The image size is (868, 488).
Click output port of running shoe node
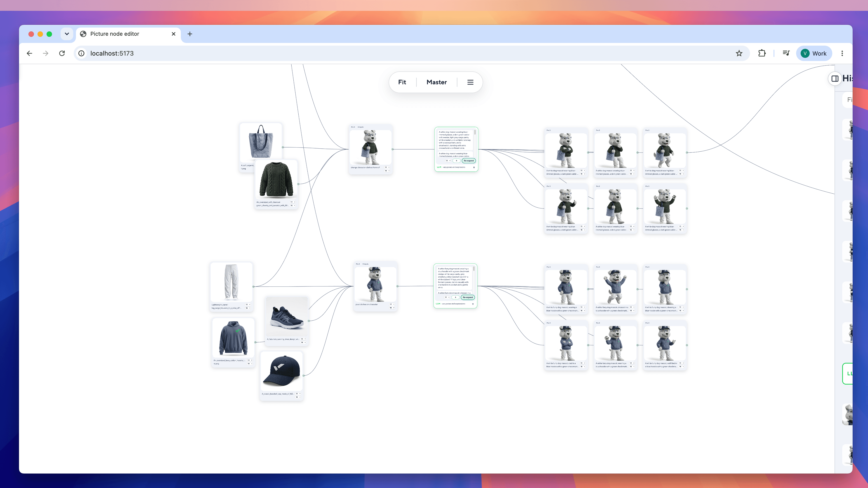coord(309,321)
